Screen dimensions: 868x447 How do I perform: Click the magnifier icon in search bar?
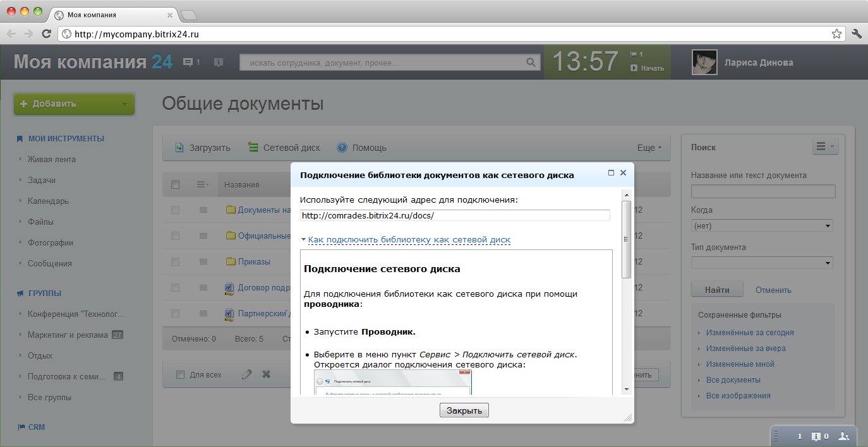pos(531,63)
